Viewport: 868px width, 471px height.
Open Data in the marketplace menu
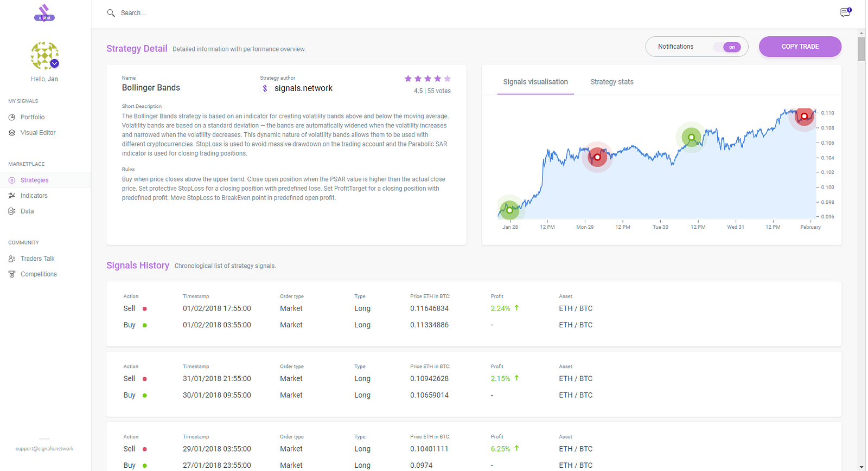tap(27, 211)
